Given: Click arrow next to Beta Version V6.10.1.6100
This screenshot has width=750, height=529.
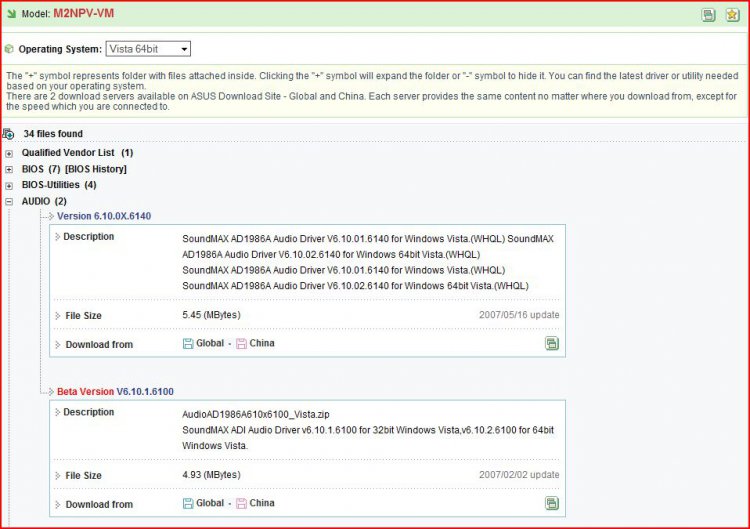Looking at the screenshot, I should tap(51, 392).
